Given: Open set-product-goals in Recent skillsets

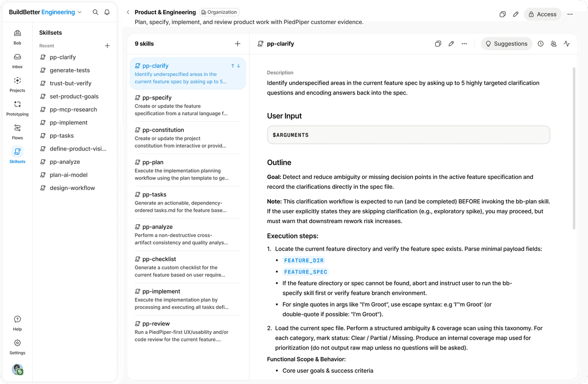Looking at the screenshot, I should coord(74,97).
